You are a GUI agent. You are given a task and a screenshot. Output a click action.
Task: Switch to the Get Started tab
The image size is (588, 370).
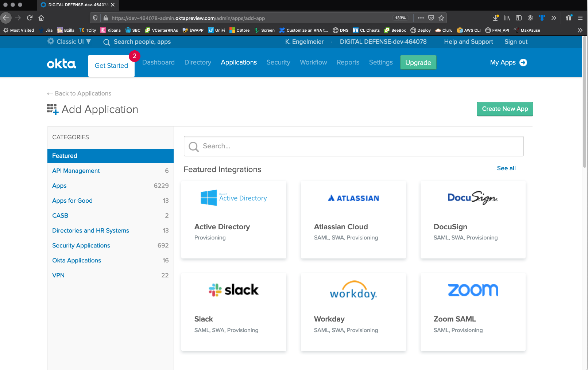(x=111, y=66)
